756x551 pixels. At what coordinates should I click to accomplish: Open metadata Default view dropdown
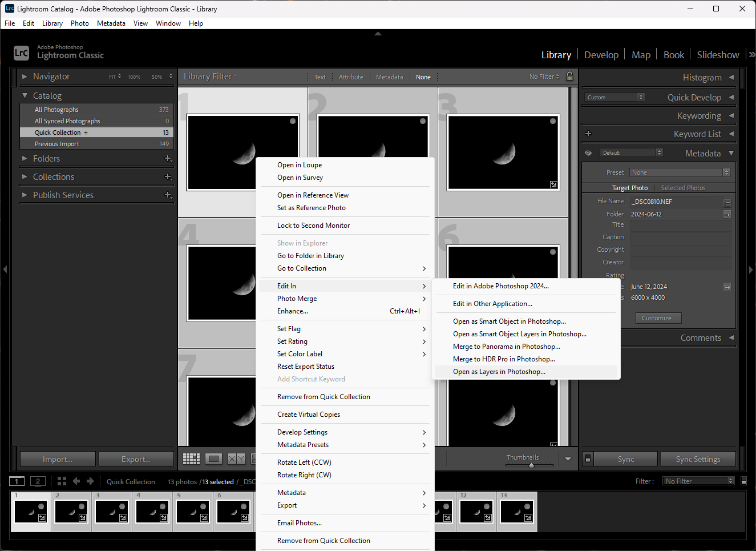point(632,152)
